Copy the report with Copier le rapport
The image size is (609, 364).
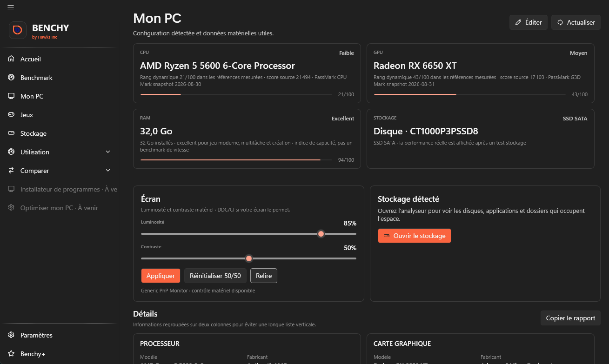[570, 318]
